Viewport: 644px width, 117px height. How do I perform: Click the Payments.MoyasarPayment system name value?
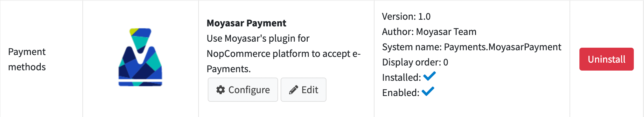click(502, 47)
